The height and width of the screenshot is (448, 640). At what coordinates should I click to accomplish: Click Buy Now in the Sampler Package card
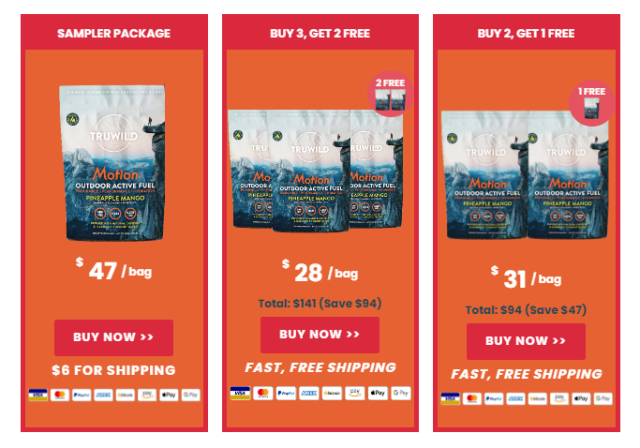[113, 337]
